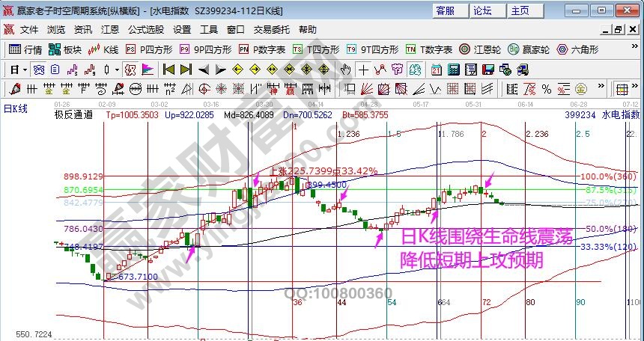Expand the candlestick style dropdown arrow
This screenshot has height=341, width=644.
pyautogui.click(x=116, y=70)
